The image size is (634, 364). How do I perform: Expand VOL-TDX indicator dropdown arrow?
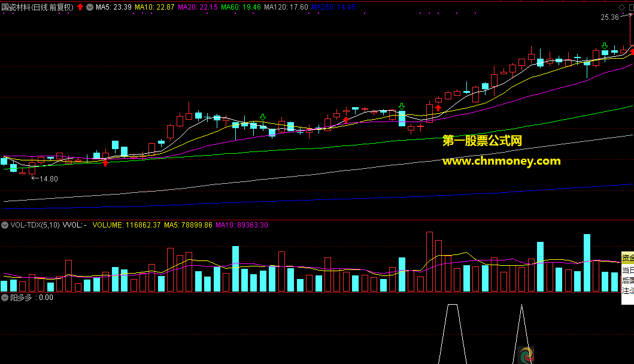(5, 225)
